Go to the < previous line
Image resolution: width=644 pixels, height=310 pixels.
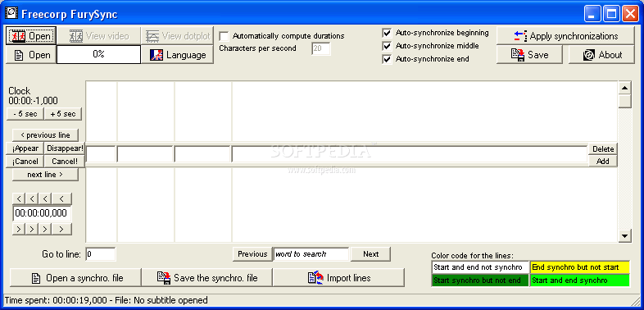point(45,134)
